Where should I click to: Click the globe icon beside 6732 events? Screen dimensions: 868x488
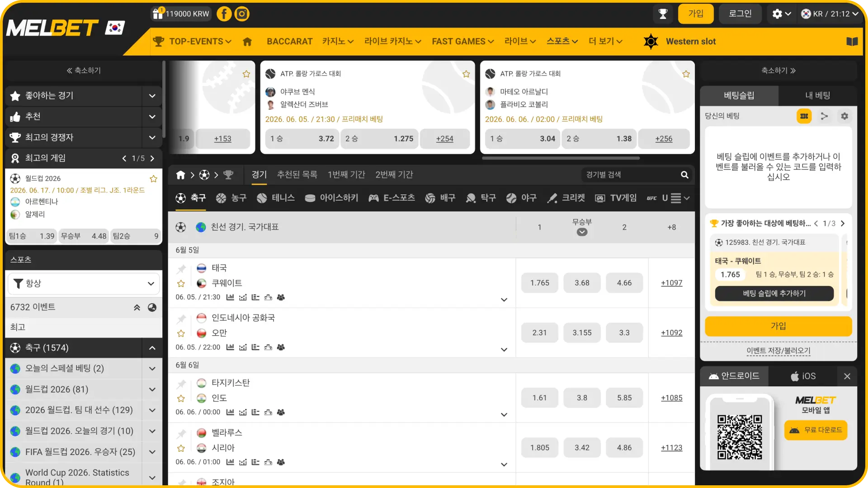(x=152, y=307)
